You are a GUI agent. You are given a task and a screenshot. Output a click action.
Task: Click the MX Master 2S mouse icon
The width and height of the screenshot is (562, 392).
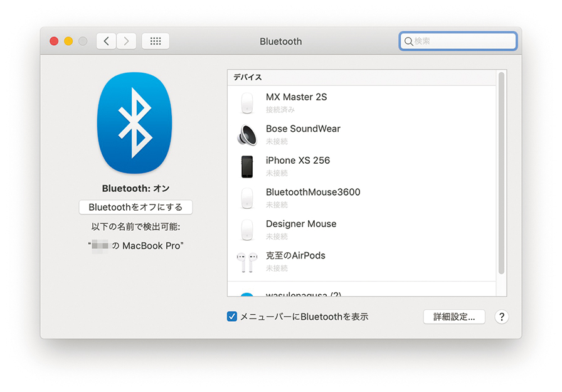247,103
